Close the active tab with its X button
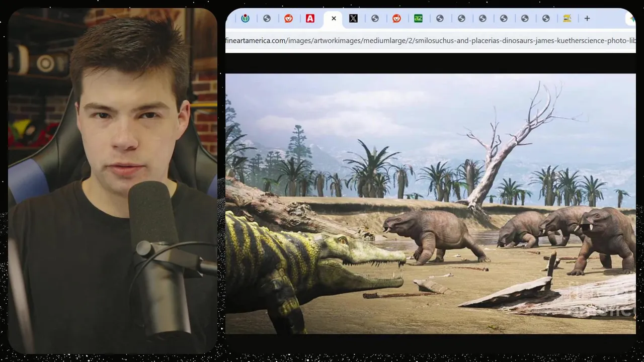644x362 pixels. coord(334,19)
